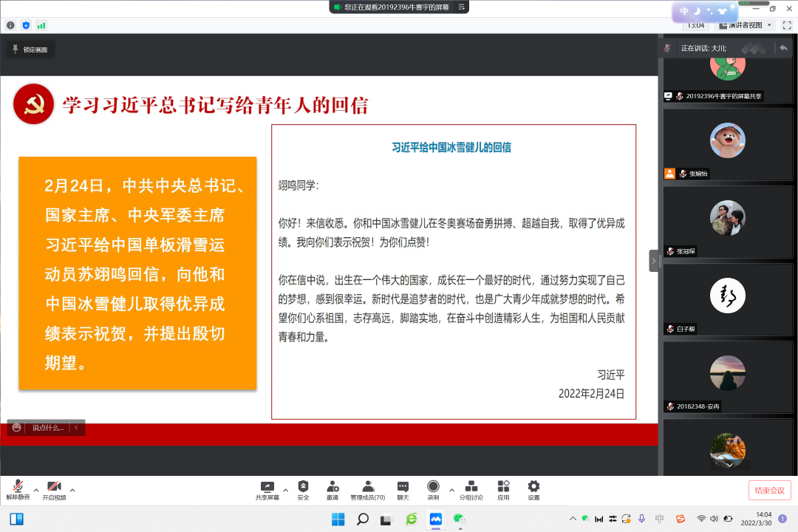Image resolution: width=798 pixels, height=532 pixels.
Task: Click 说点什么... chat input box
Action: coord(48,428)
